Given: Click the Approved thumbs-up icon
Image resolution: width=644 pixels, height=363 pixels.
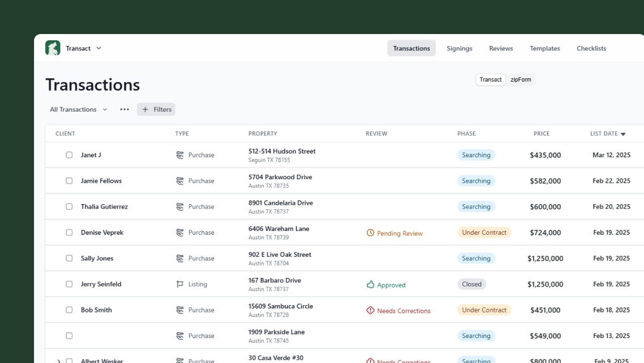Looking at the screenshot, I should pyautogui.click(x=371, y=285).
